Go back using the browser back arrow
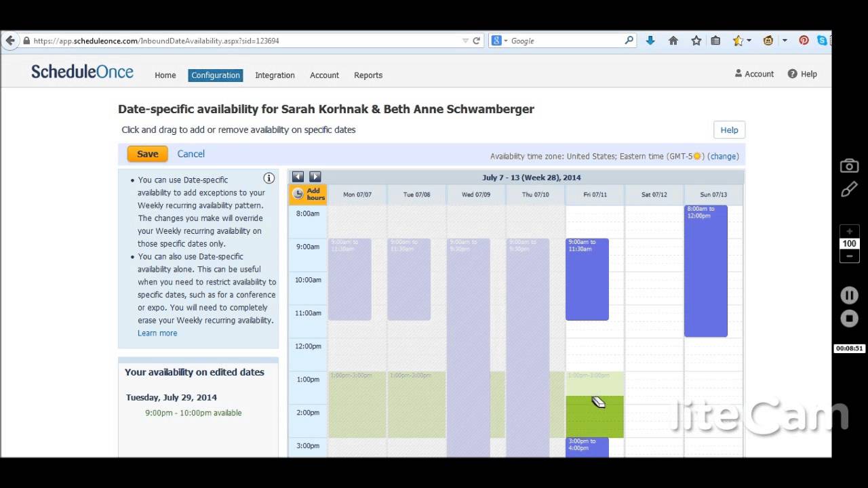This screenshot has width=868, height=488. click(x=10, y=41)
